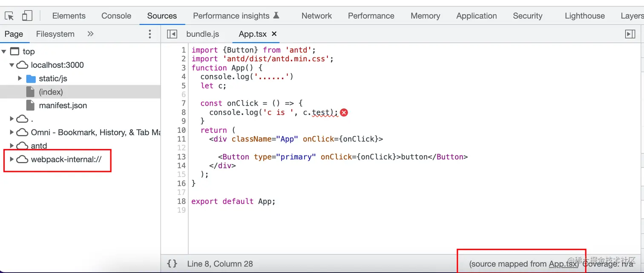Set a breakpoint on line number 4
The height and width of the screenshot is (273, 644).
[x=184, y=77]
